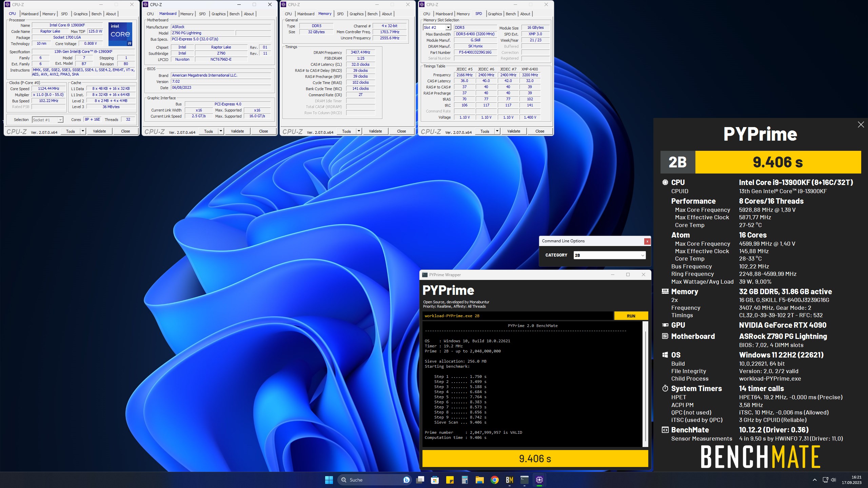Click the yellow RUN button in PYPrime

631,316
